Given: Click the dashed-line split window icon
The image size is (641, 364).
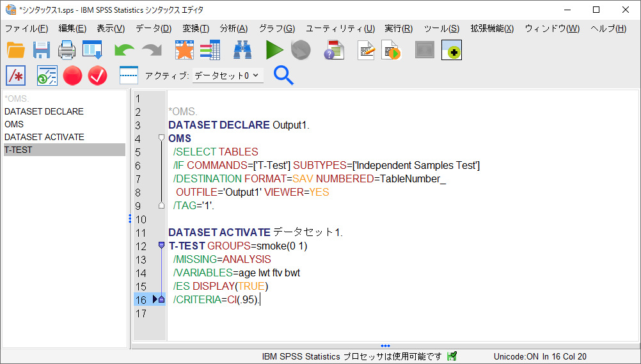Looking at the screenshot, I should pyautogui.click(x=129, y=75).
